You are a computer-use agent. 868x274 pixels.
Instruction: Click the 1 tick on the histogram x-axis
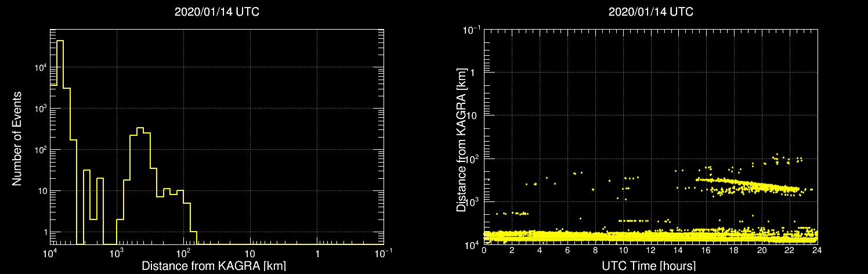[317, 254]
